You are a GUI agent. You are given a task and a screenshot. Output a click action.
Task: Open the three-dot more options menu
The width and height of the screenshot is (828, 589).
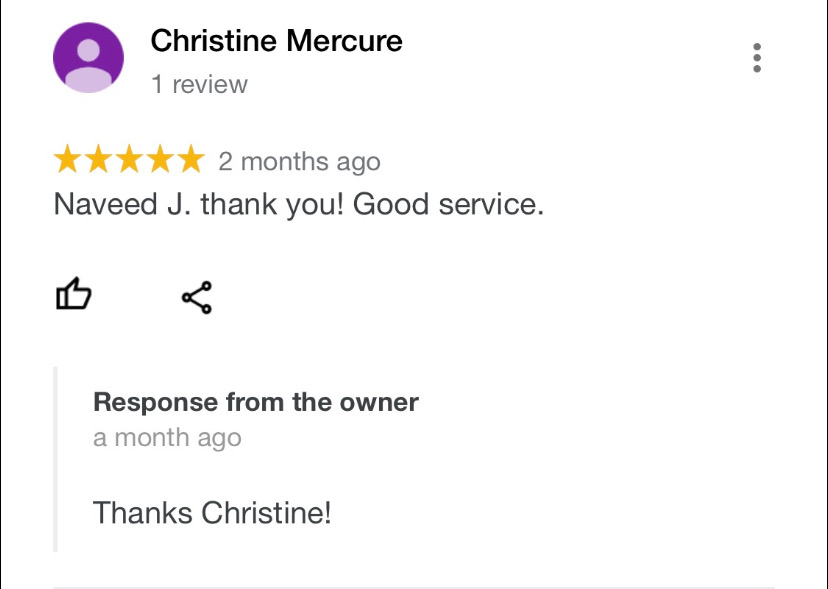(757, 59)
